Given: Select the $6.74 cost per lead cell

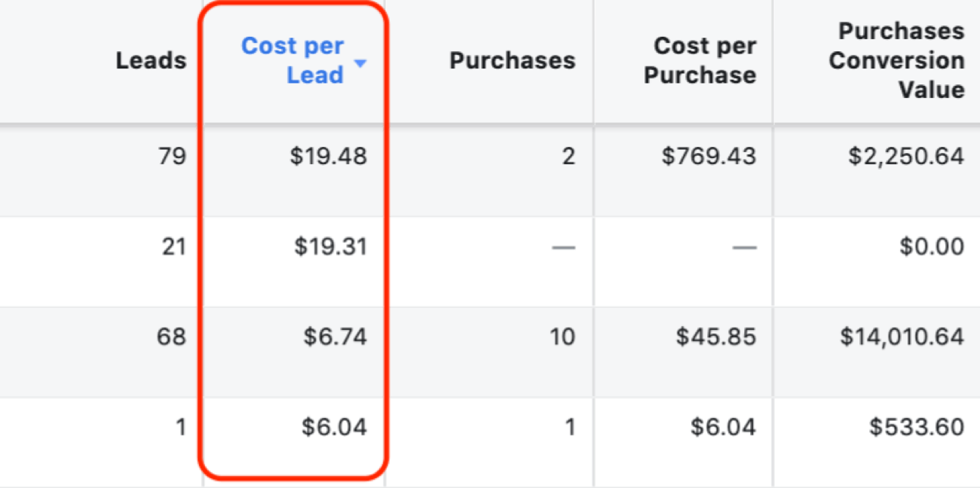Looking at the screenshot, I should coord(335,337).
